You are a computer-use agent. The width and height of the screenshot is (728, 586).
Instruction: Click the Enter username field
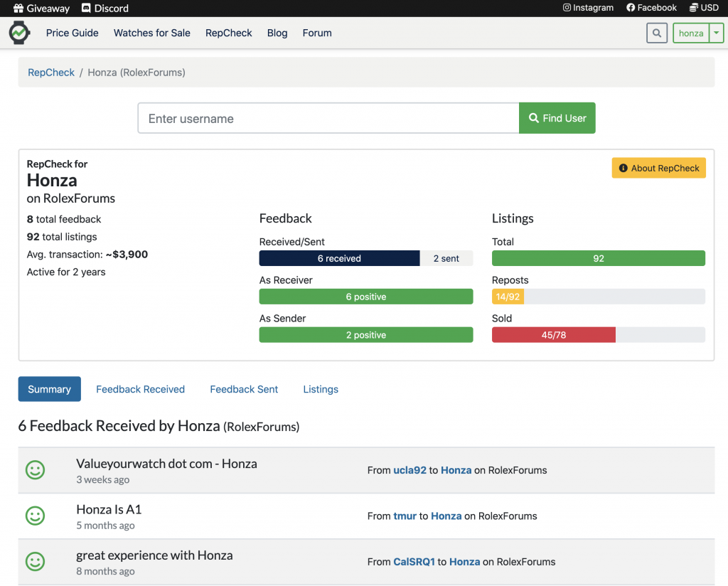tap(328, 118)
